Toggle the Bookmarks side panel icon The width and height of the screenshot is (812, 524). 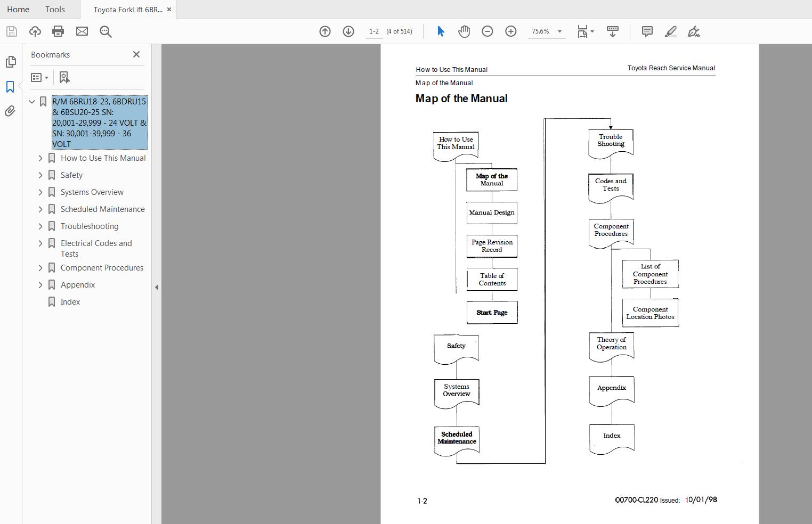11,86
